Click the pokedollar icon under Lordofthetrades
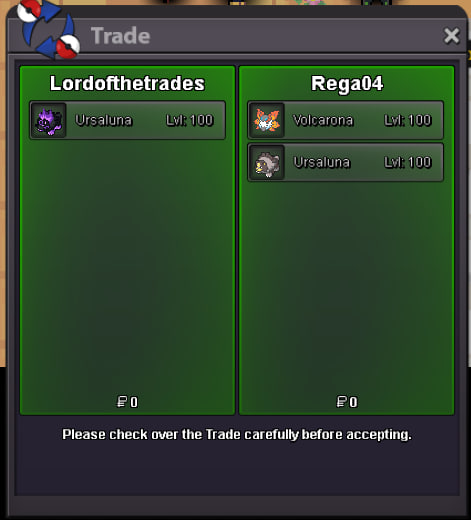 pos(122,402)
